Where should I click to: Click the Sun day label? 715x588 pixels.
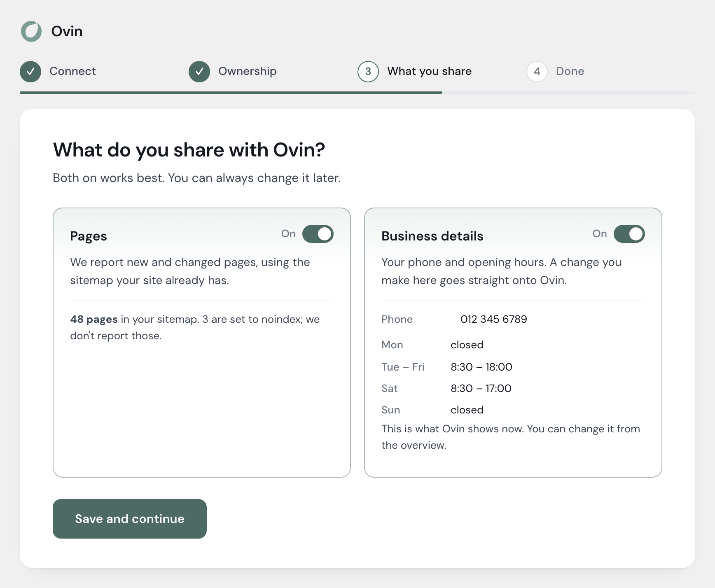coord(391,410)
